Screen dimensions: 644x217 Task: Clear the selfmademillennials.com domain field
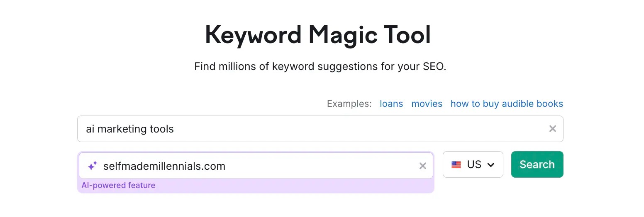click(422, 166)
